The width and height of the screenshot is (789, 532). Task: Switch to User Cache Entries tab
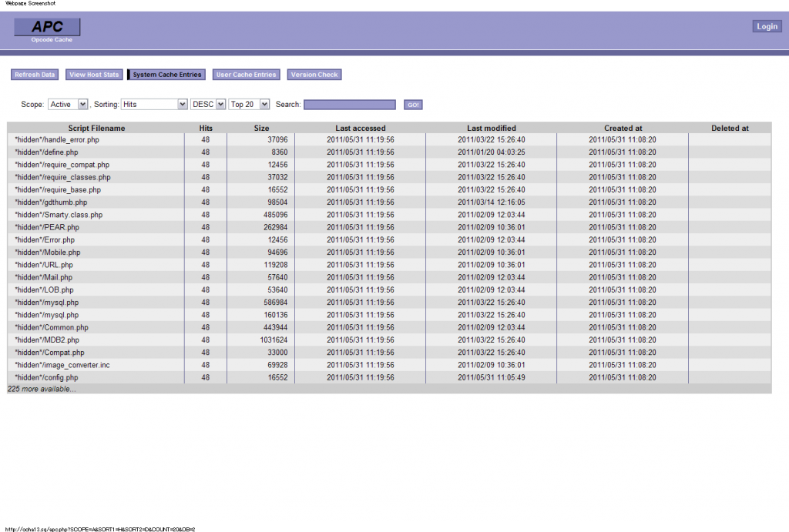pyautogui.click(x=246, y=75)
